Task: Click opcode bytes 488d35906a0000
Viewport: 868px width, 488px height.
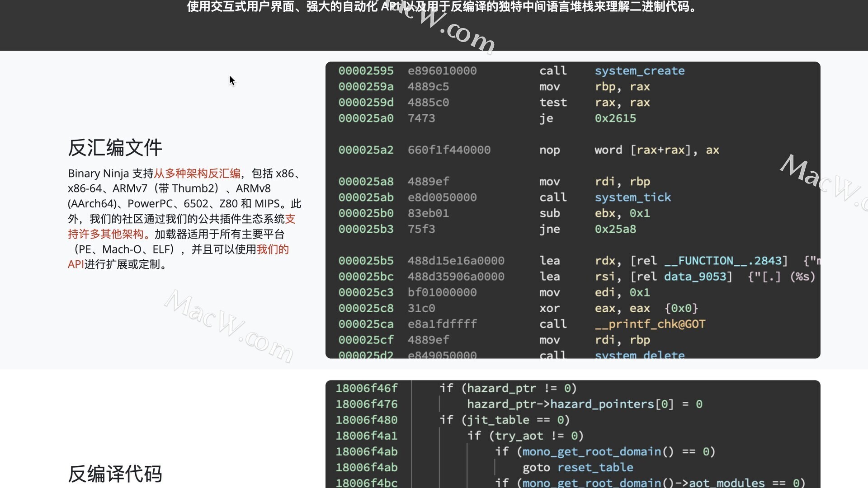Action: click(456, 277)
